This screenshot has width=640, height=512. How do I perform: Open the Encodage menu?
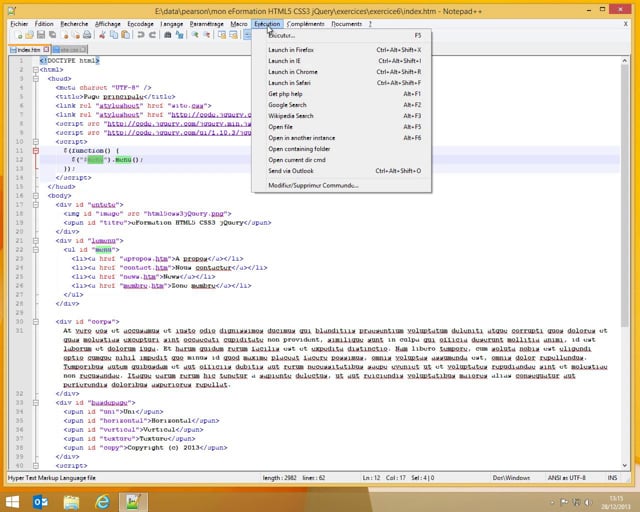140,24
